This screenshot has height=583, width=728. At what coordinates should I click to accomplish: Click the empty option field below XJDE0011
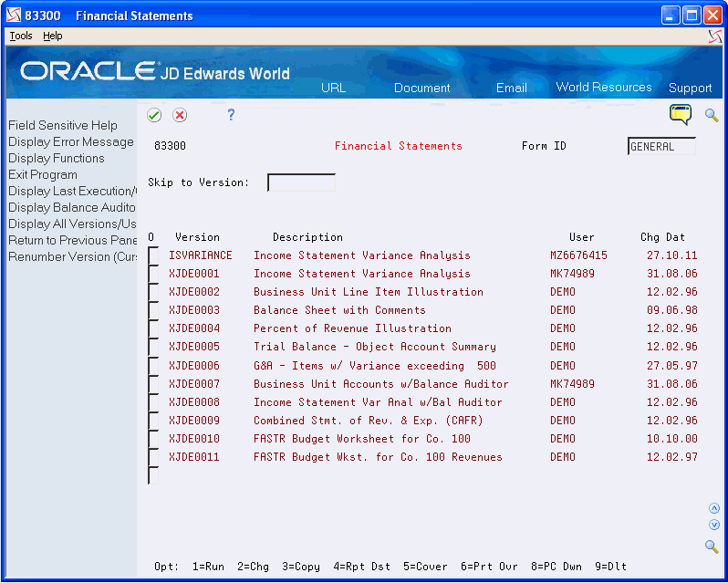[153, 475]
